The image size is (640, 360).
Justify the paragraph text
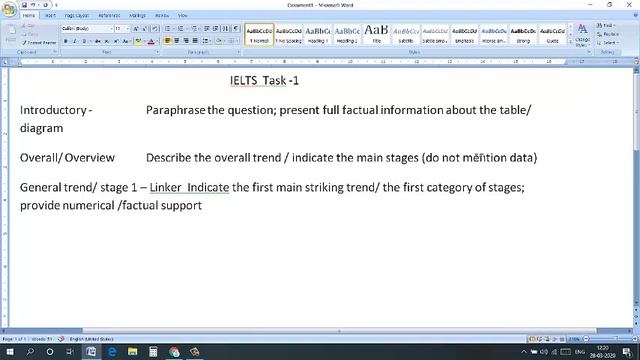click(195, 41)
